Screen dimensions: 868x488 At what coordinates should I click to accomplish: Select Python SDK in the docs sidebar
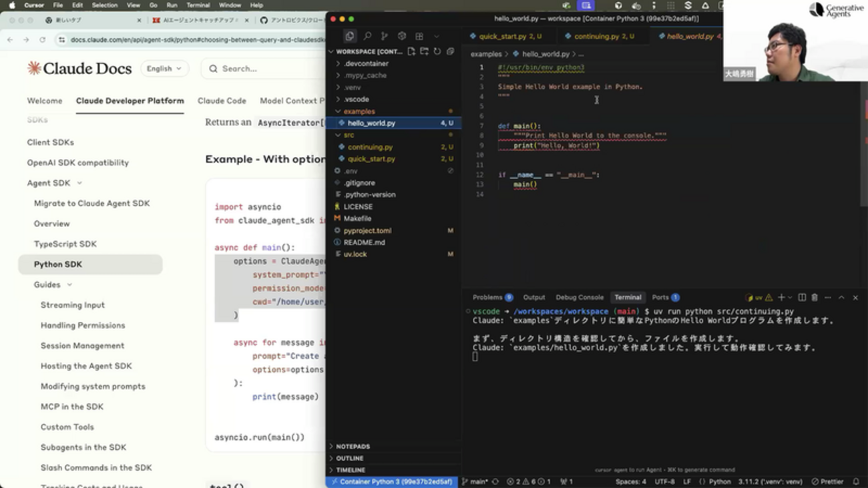click(x=57, y=264)
